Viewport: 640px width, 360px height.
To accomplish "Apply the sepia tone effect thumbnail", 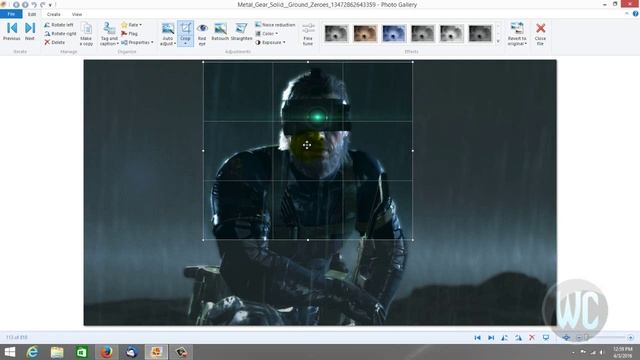I will pyautogui.click(x=365, y=33).
